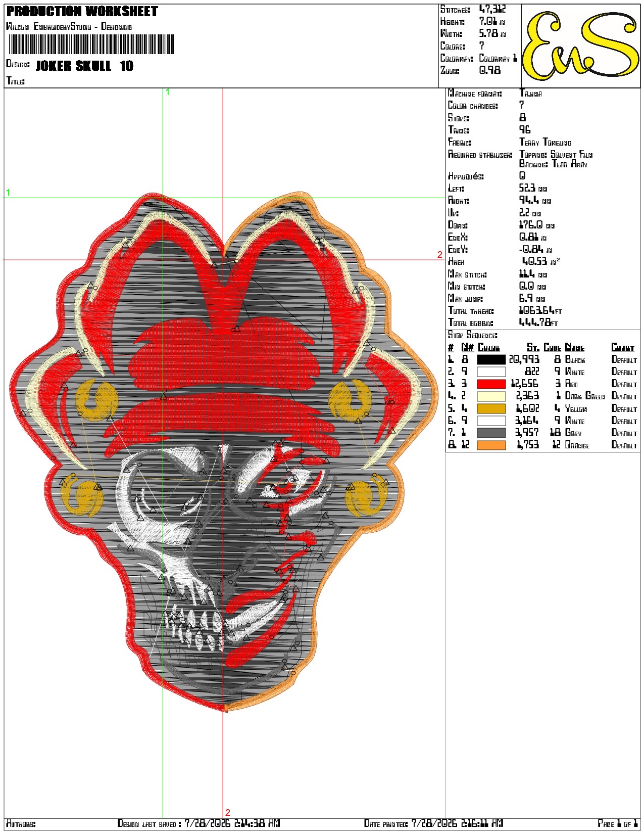Click the PRODUCTION WORKSHEET heading
644x834 pixels.
(82, 11)
